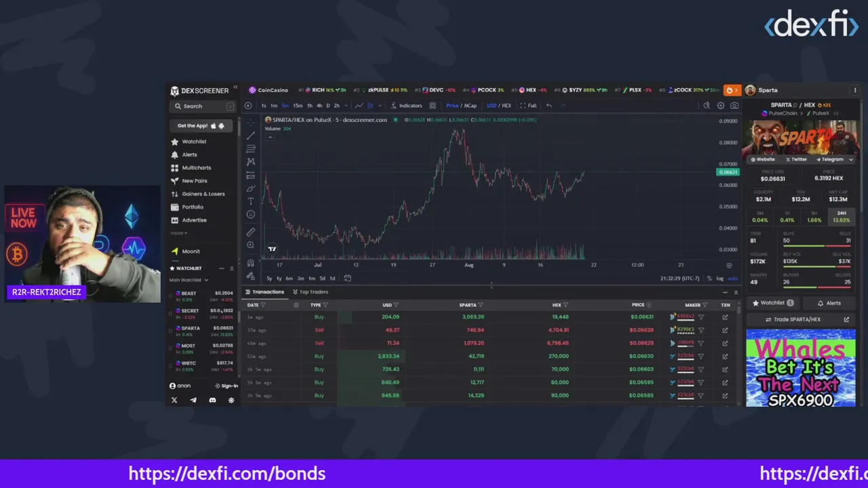Open the Discord icon in sidebar footer
Viewport: 868px width, 488px height.
tap(212, 400)
